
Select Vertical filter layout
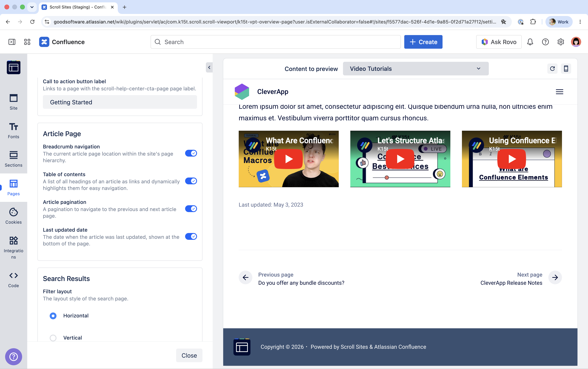point(53,338)
